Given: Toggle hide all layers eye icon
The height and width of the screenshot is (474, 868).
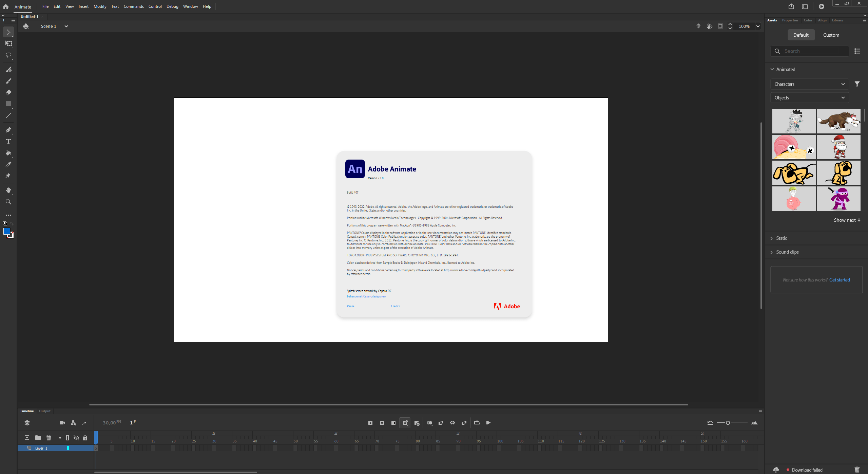Looking at the screenshot, I should click(76, 438).
